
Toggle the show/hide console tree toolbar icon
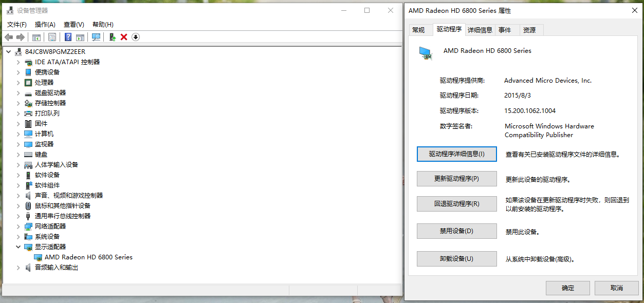click(36, 37)
